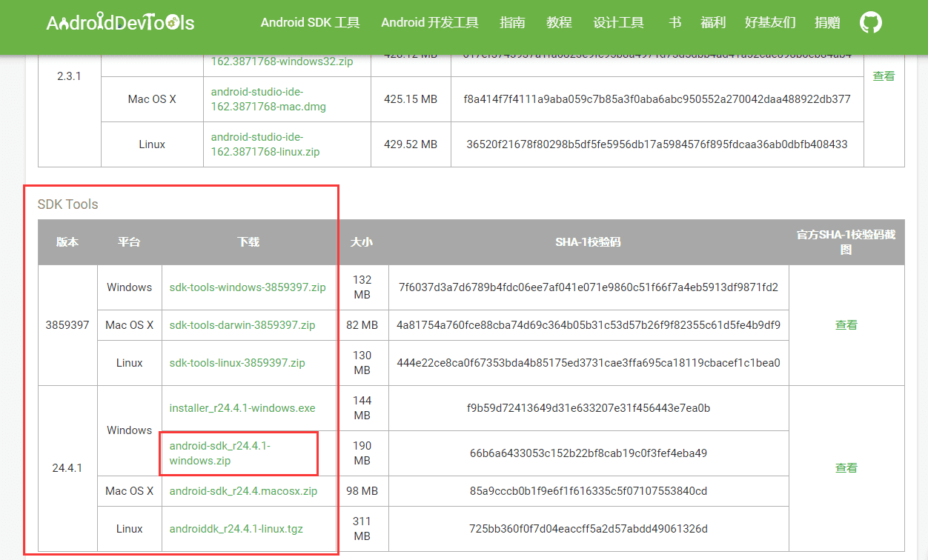Click the 官方SHA-1校验码截图 column header

pos(846,242)
